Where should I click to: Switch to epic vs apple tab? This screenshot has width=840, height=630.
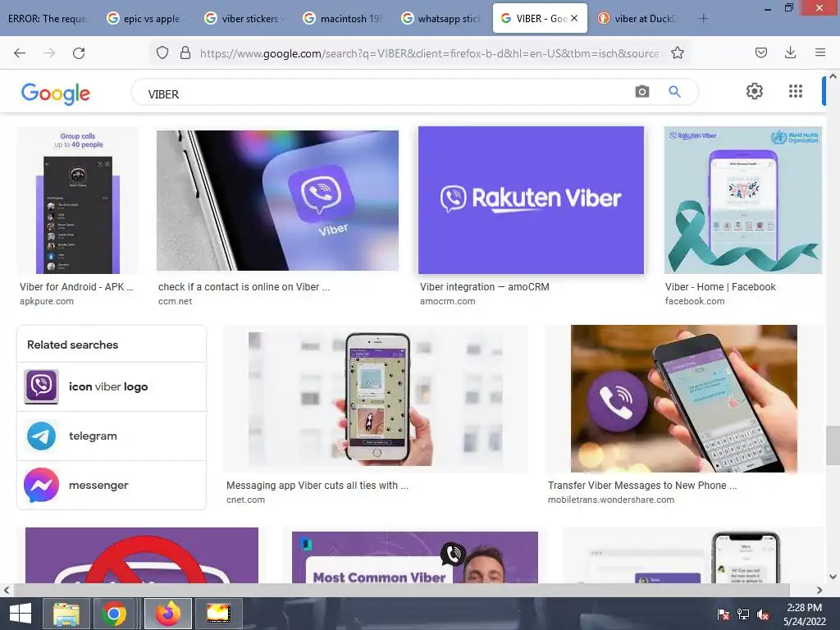point(146,19)
